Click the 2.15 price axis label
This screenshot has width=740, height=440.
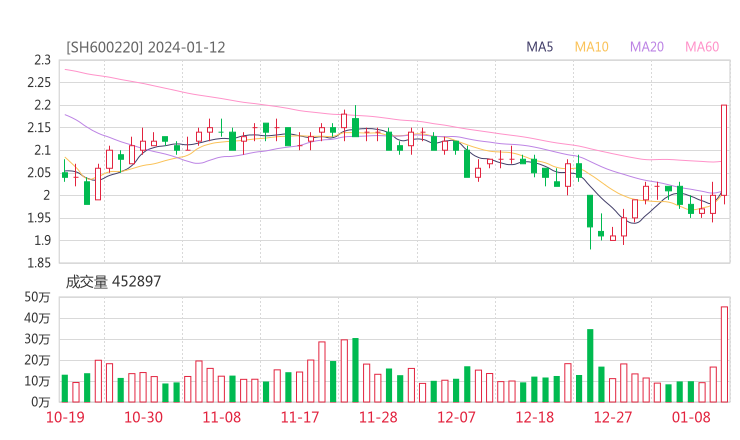tap(39, 128)
